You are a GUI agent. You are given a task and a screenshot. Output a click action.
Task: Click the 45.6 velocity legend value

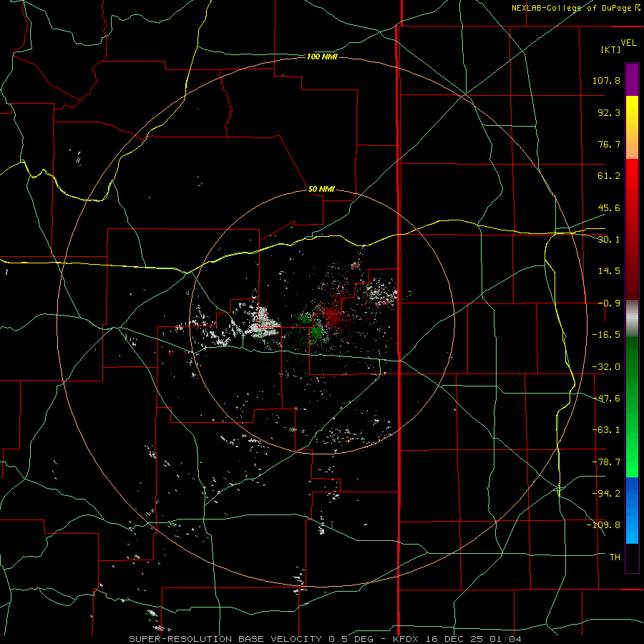(x=609, y=208)
